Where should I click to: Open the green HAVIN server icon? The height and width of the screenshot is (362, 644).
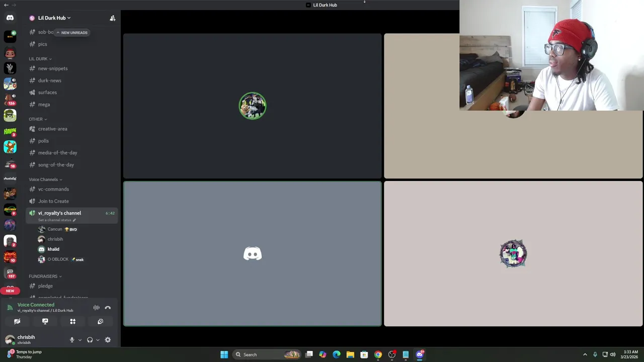pos(10,131)
